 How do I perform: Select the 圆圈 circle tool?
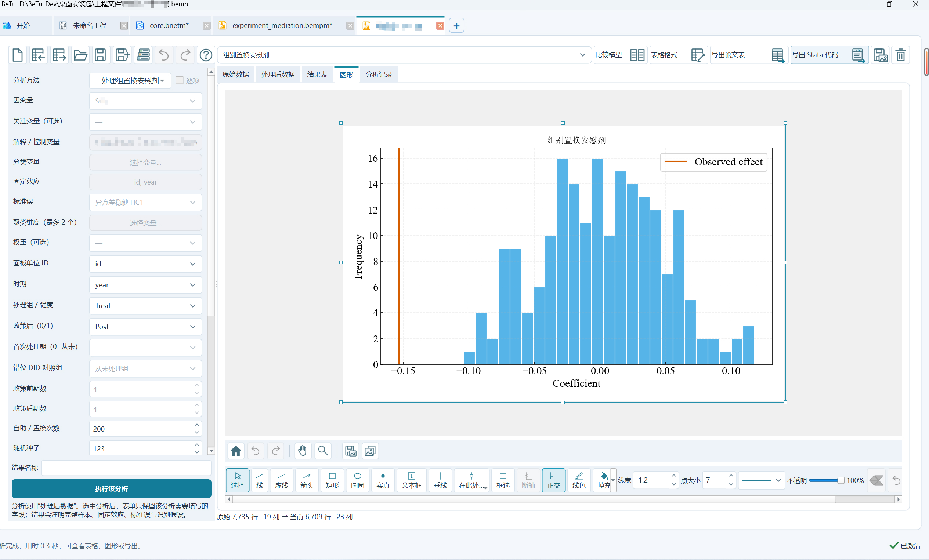tap(357, 480)
